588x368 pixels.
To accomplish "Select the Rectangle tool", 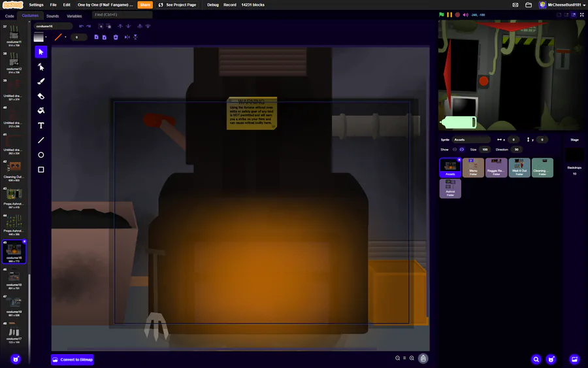I will 41,169.
